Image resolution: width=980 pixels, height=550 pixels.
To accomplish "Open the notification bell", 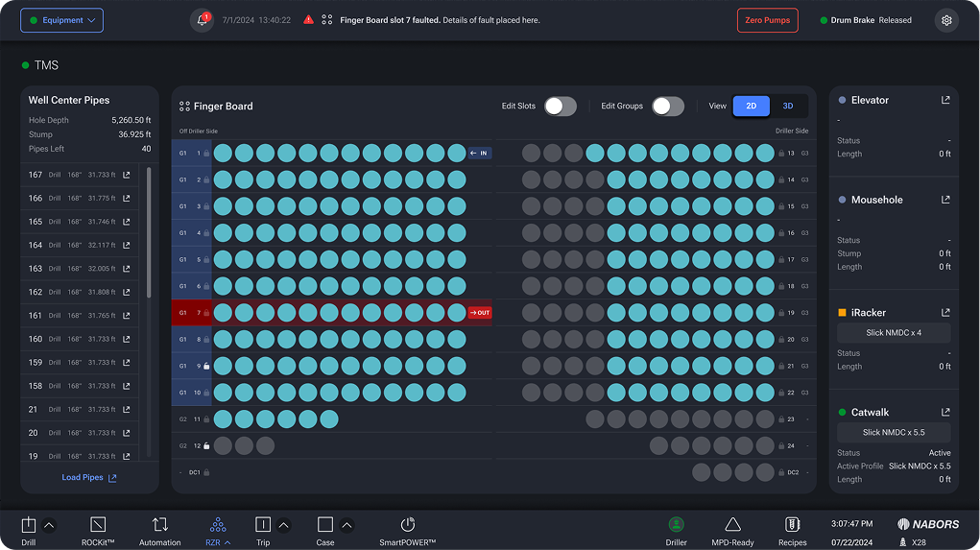I will tap(202, 20).
